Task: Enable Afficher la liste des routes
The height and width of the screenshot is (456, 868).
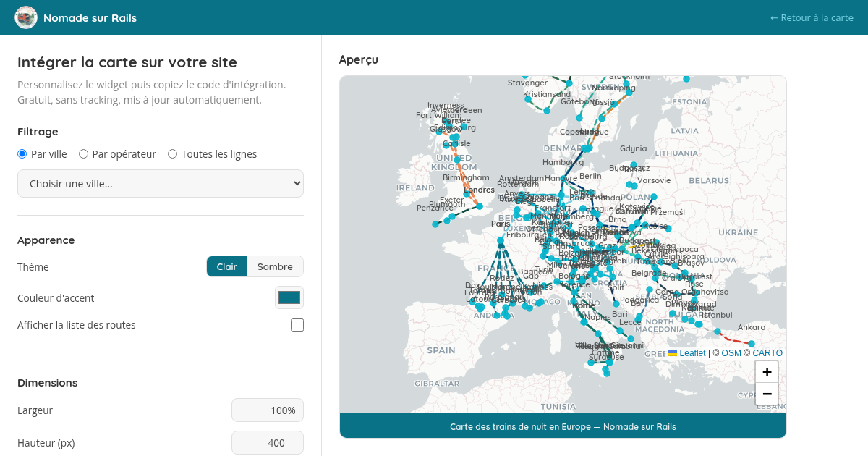Action: point(297,325)
